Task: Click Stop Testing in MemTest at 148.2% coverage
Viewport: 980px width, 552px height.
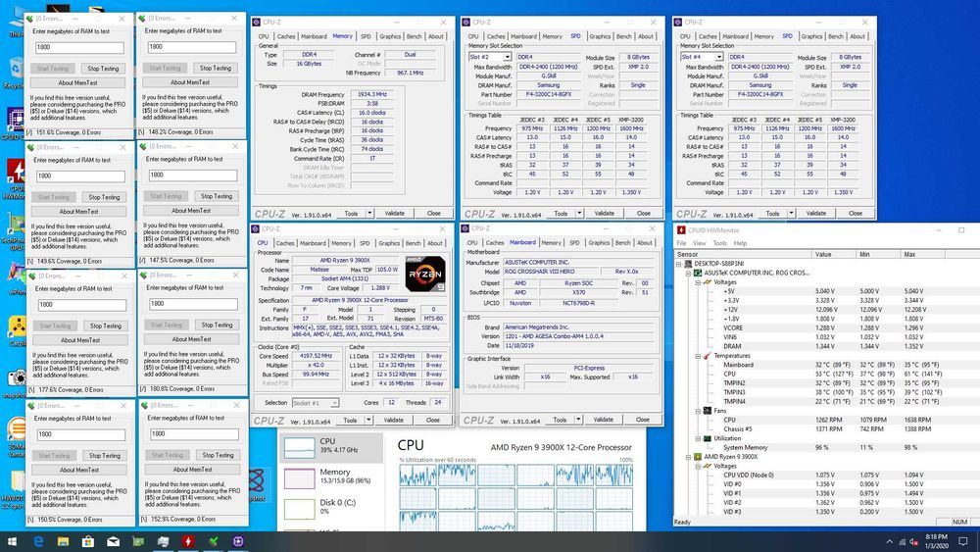Action: coord(216,68)
